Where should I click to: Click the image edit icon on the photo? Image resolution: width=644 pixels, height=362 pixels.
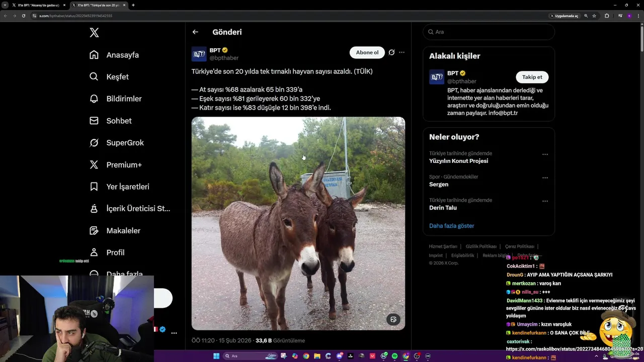click(x=393, y=319)
